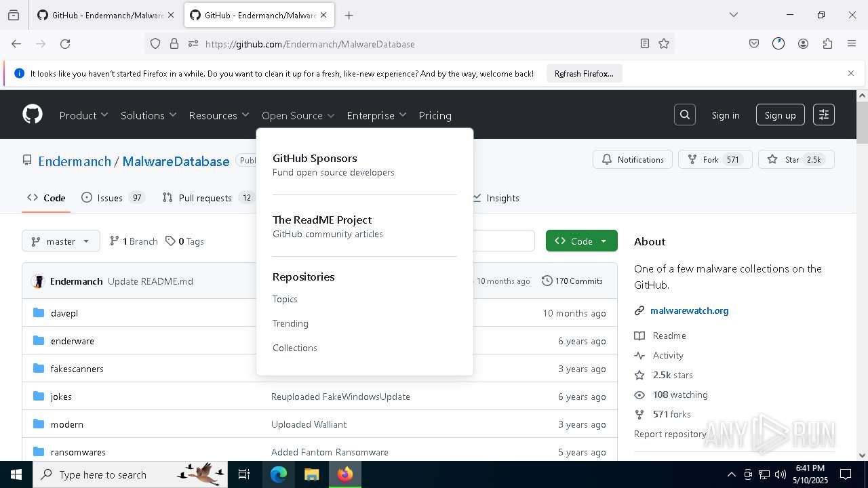Screen dimensions: 868x488
Task: Open File Explorer from taskbar
Action: (311, 474)
